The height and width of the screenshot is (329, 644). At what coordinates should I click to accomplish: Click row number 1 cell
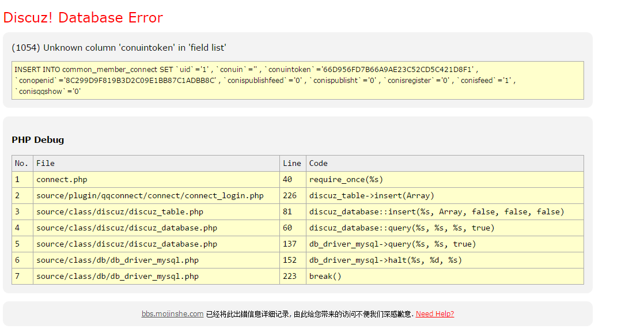click(22, 180)
